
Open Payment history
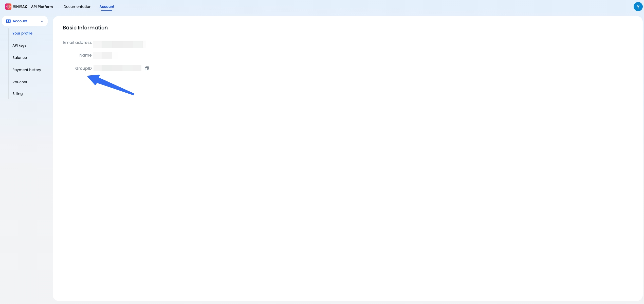point(27,70)
